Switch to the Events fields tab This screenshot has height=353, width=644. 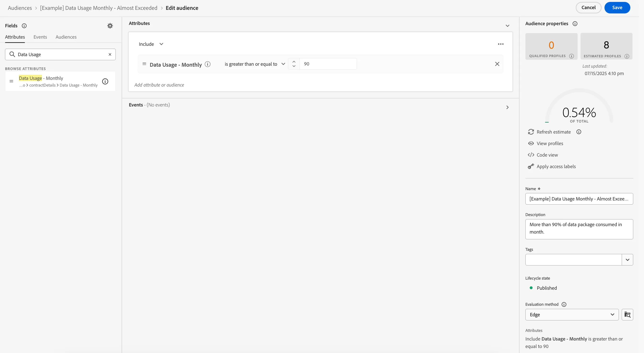(40, 37)
